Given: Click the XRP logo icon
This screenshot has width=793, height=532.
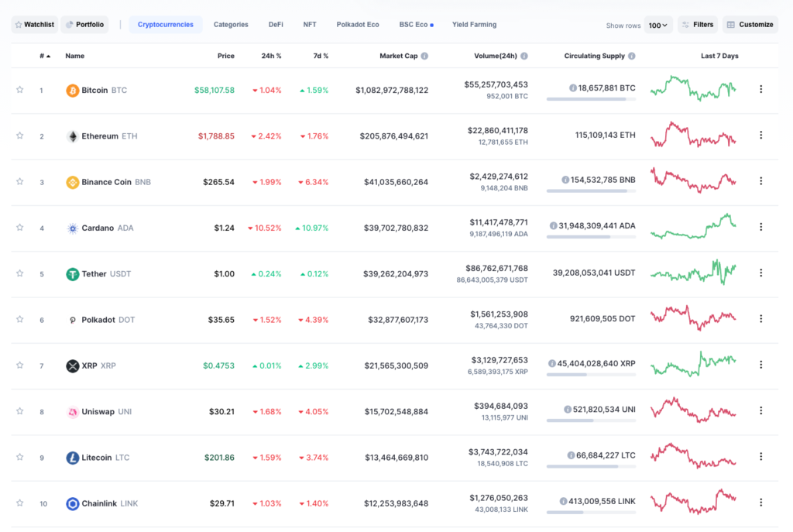Looking at the screenshot, I should click(72, 366).
